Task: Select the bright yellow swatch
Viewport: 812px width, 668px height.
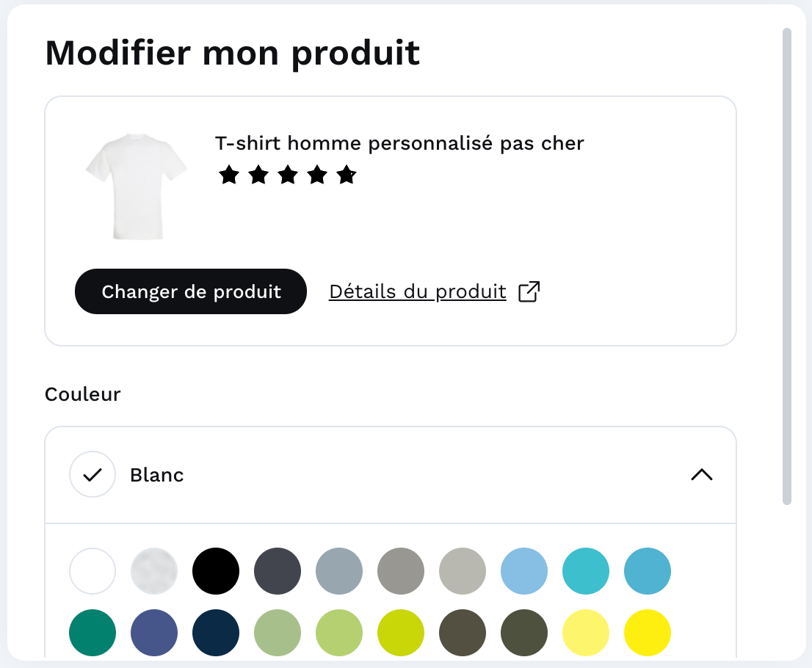Action: [647, 631]
